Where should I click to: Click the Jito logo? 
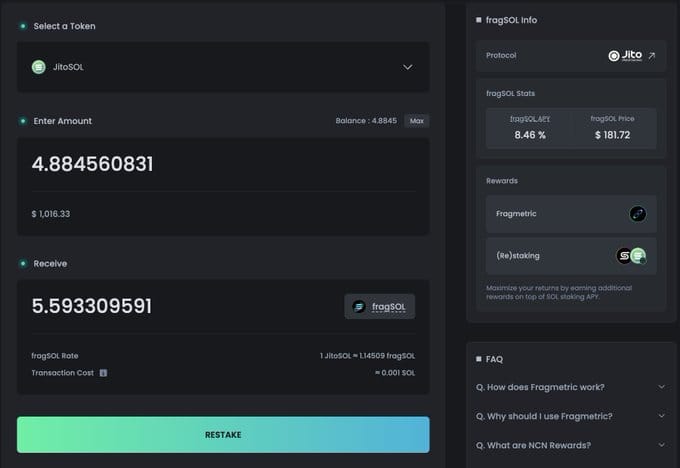[x=625, y=56]
